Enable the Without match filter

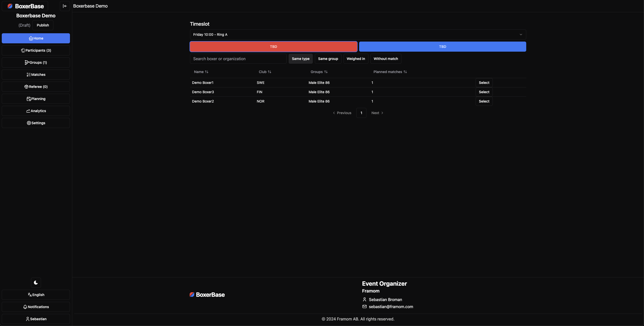pos(386,59)
